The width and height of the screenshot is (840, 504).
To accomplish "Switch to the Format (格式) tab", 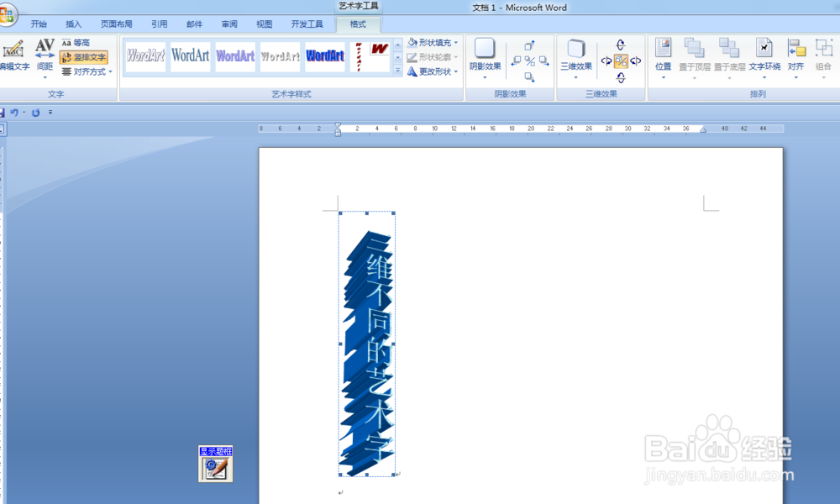I will (x=358, y=24).
